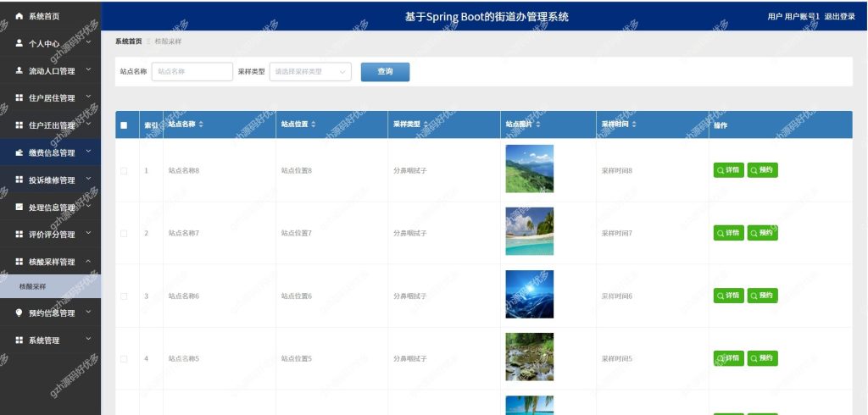Open the 采样类型 dropdown
The image size is (868, 415).
click(x=310, y=71)
